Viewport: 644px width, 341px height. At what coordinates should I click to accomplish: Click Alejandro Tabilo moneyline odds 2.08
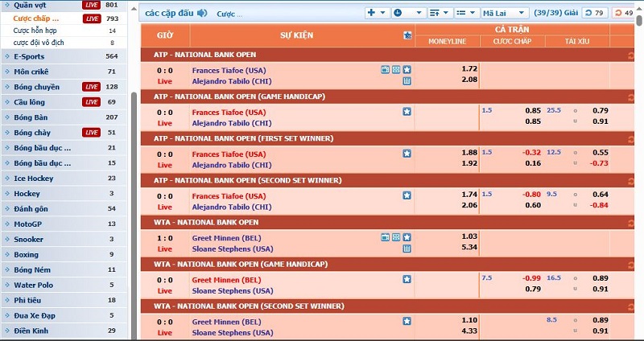469,80
